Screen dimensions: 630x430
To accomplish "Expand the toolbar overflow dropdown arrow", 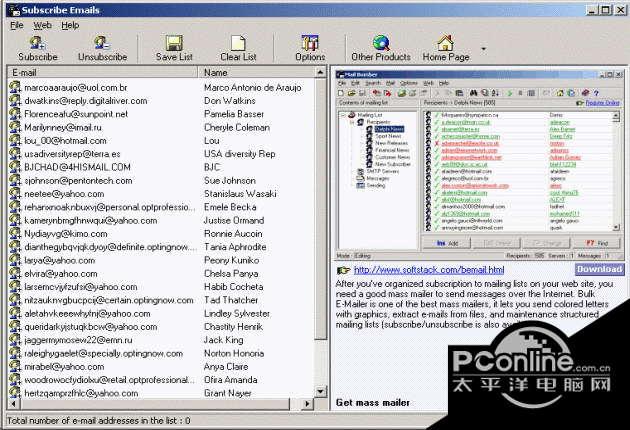I will coord(484,49).
